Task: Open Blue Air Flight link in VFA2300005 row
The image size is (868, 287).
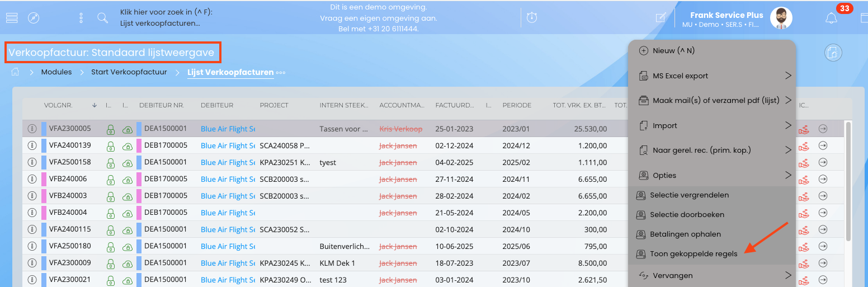Action: [x=228, y=129]
